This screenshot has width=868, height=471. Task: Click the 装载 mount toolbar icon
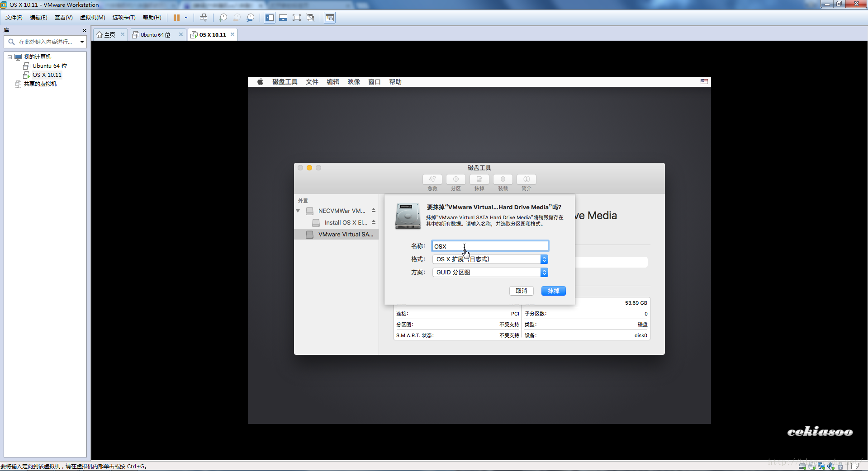click(x=503, y=179)
